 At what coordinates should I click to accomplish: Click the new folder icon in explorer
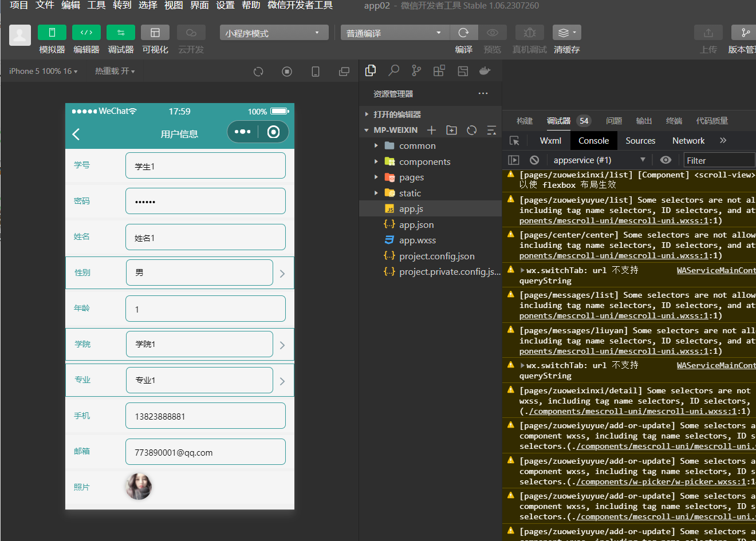(x=452, y=131)
